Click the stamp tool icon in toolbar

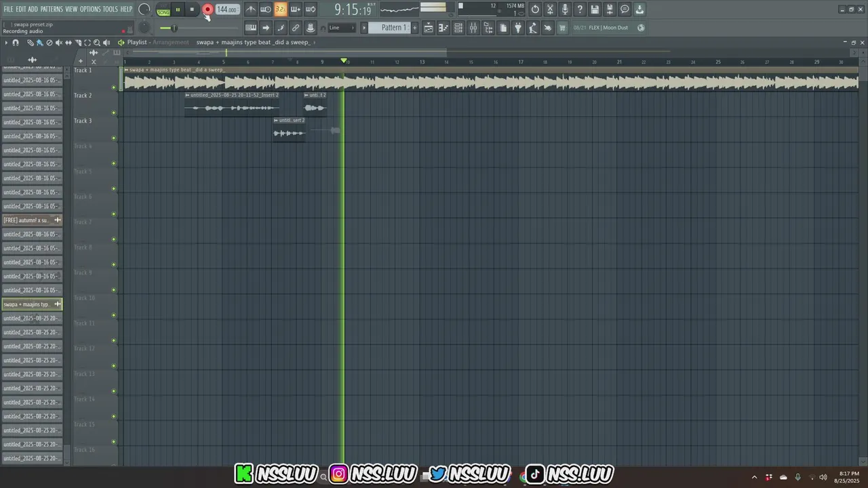(311, 28)
